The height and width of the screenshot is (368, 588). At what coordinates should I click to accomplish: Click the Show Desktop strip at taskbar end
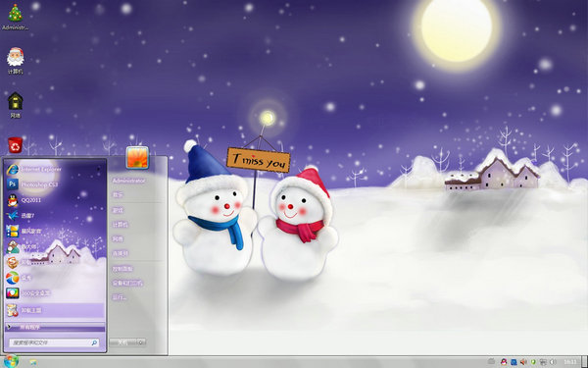[585, 362]
